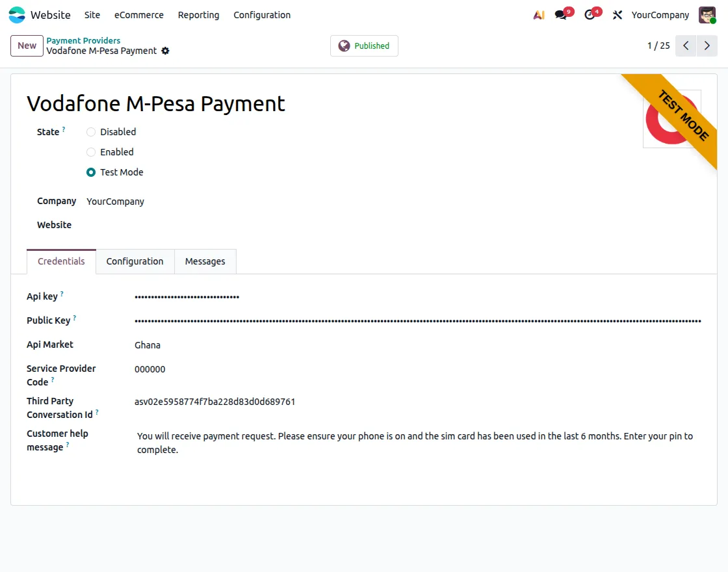728x572 pixels.
Task: Toggle the Published status button
Action: [364, 45]
